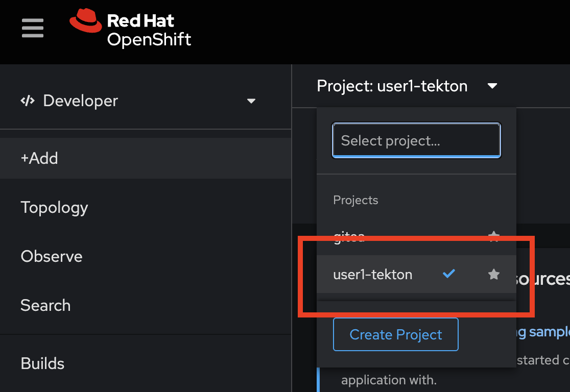Screen dimensions: 570x392
Task: Click the Projects section label
Action: point(355,200)
